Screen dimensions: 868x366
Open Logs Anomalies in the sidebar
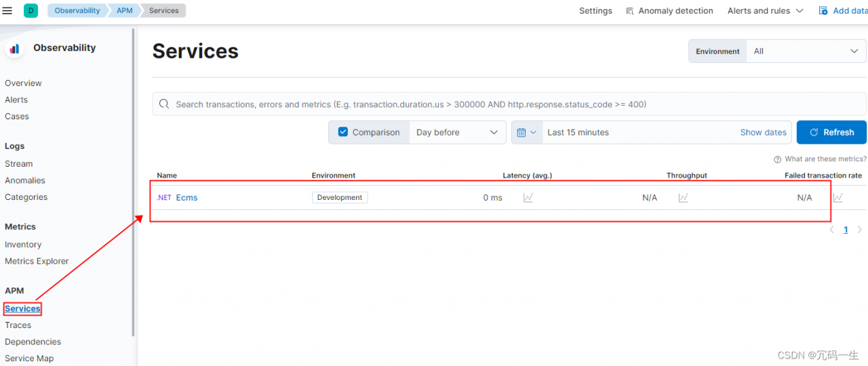tap(25, 180)
